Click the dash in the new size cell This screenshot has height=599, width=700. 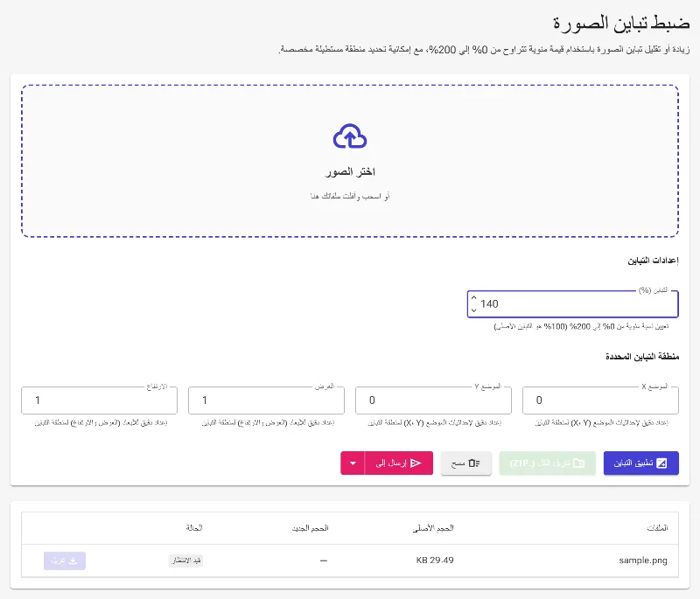324,561
